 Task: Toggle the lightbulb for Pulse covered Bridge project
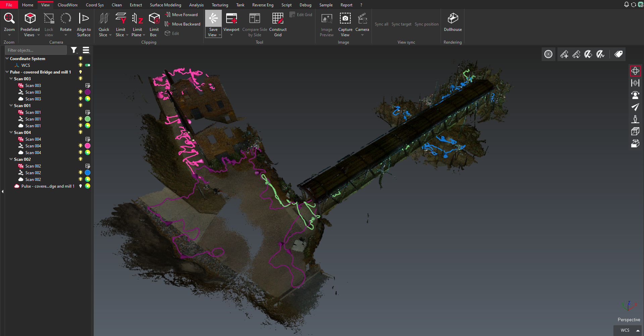(x=81, y=72)
